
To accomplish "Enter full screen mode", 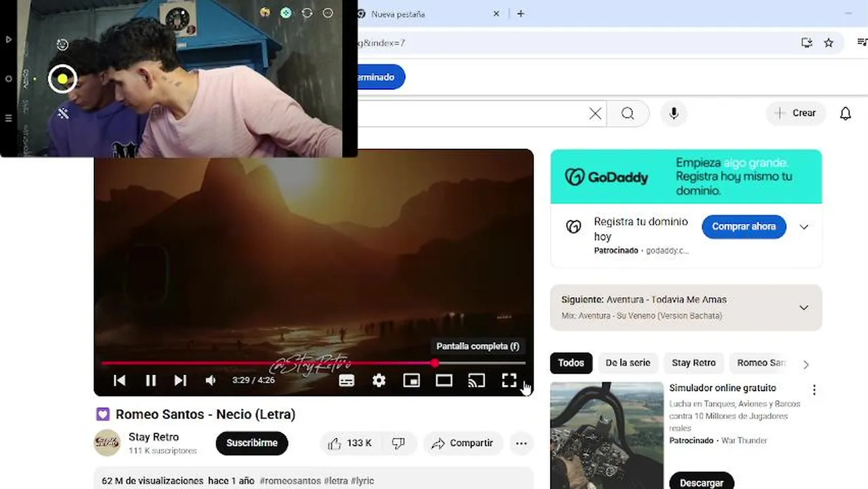I will pos(509,380).
